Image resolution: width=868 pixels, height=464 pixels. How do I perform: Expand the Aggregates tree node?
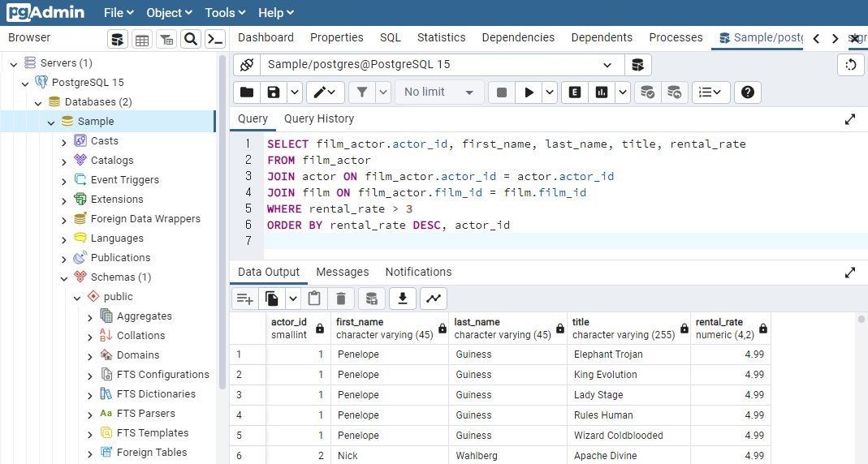point(90,317)
